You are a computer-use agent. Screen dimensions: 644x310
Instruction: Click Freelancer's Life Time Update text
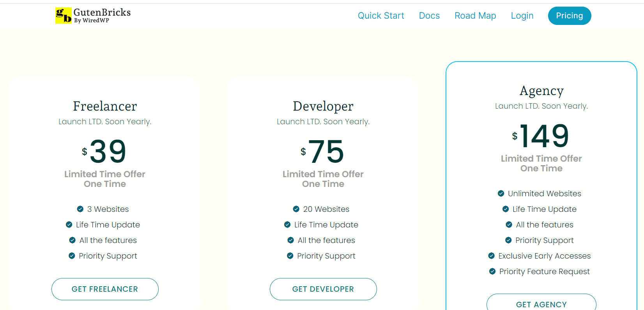[x=108, y=225]
